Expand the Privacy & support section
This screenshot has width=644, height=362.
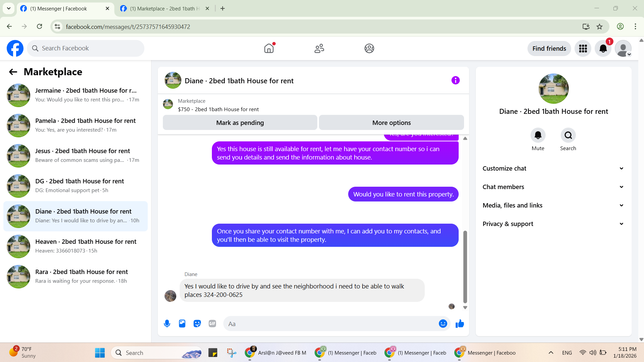(x=553, y=224)
